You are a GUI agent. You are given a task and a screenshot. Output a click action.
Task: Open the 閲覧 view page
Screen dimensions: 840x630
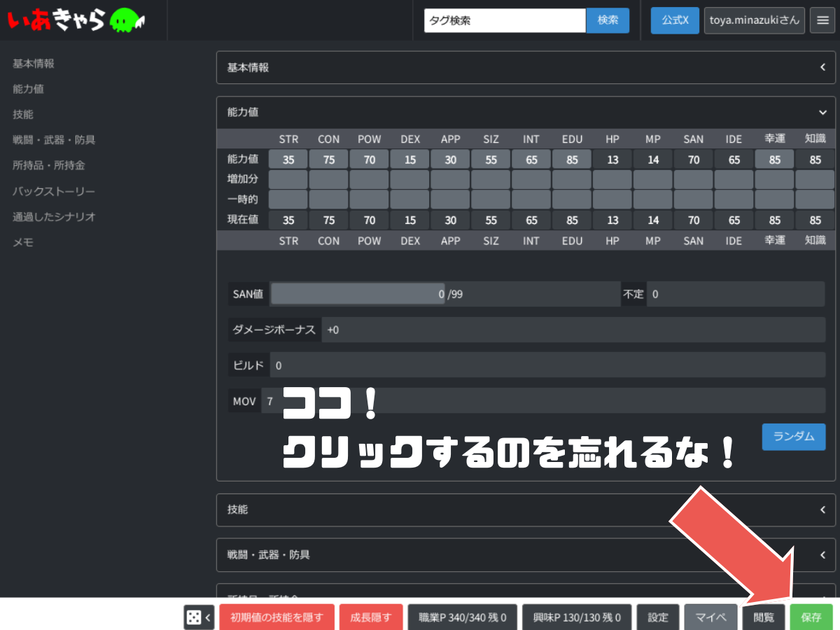tap(764, 617)
